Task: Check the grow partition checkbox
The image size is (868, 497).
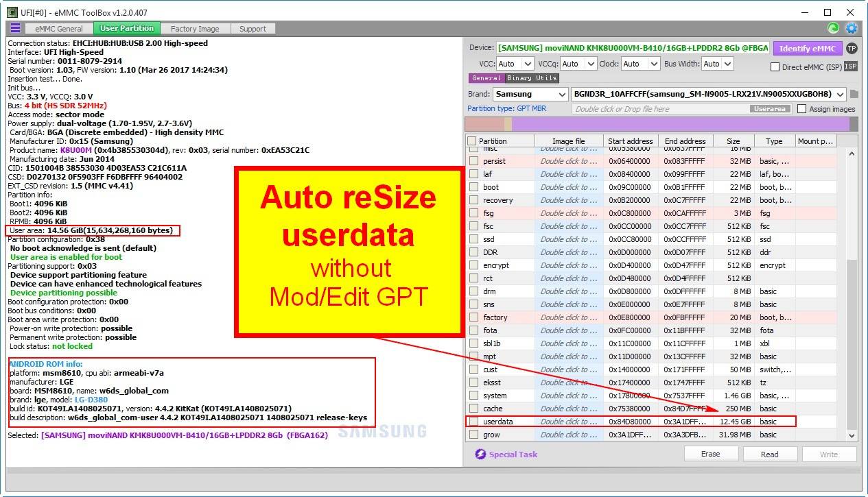Action: [x=473, y=435]
